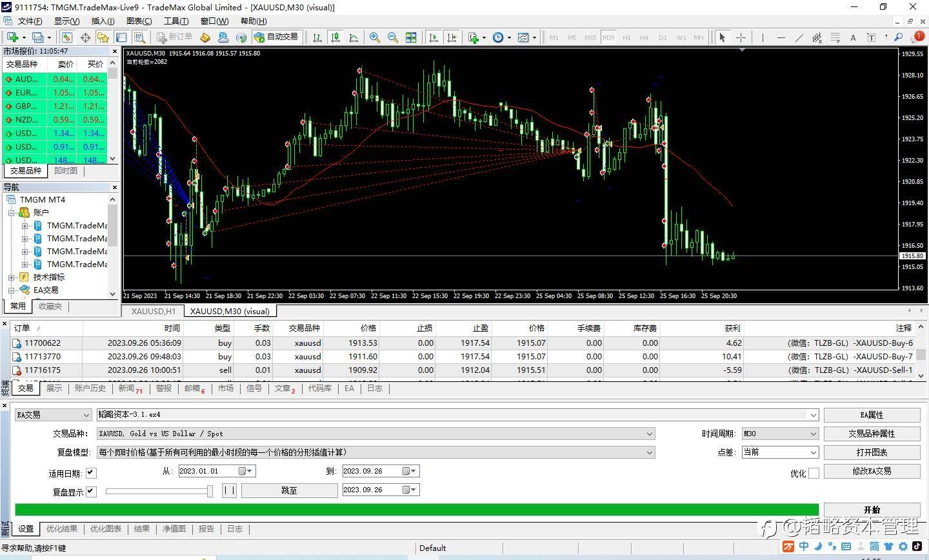Close the 市场报价 panel
929x560 pixels.
pyautogui.click(x=115, y=51)
